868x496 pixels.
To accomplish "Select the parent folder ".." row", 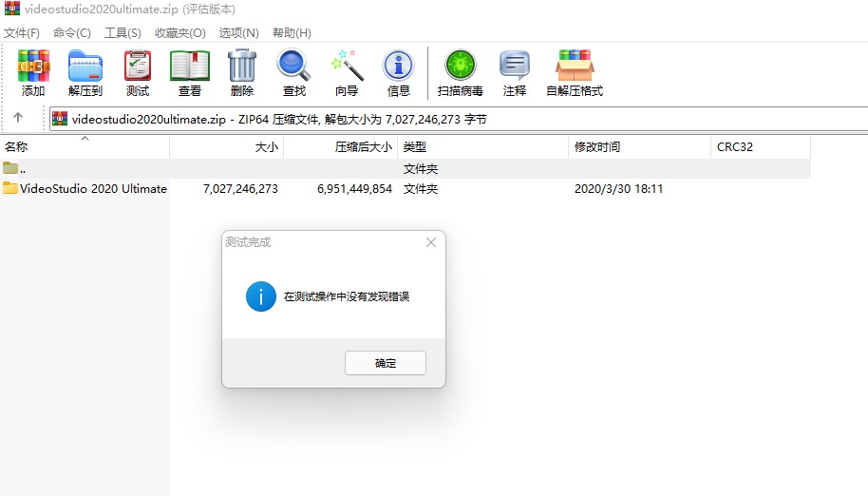I will (x=406, y=168).
